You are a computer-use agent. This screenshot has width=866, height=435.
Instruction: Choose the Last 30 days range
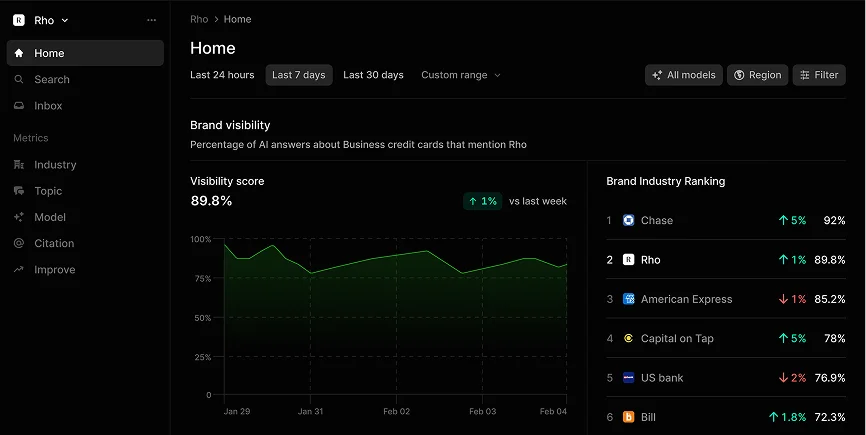(373, 75)
